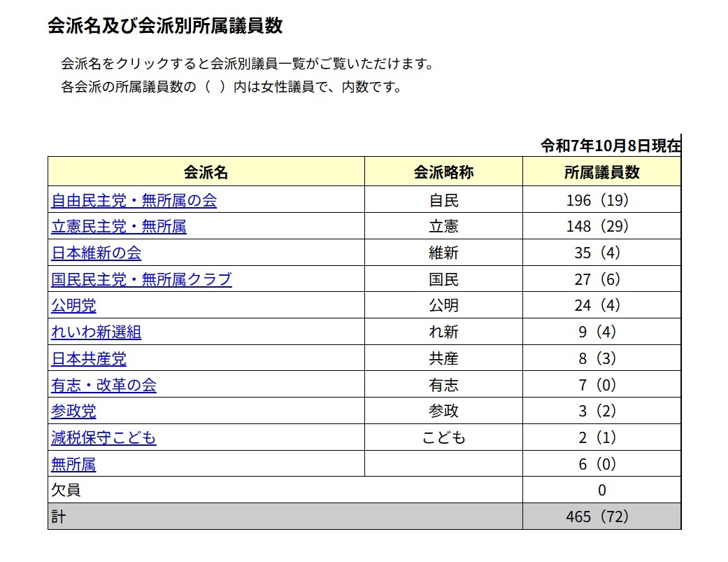This screenshot has height=562, width=728.
Task: Open the 有志・改革の会 link
Action: click(104, 385)
